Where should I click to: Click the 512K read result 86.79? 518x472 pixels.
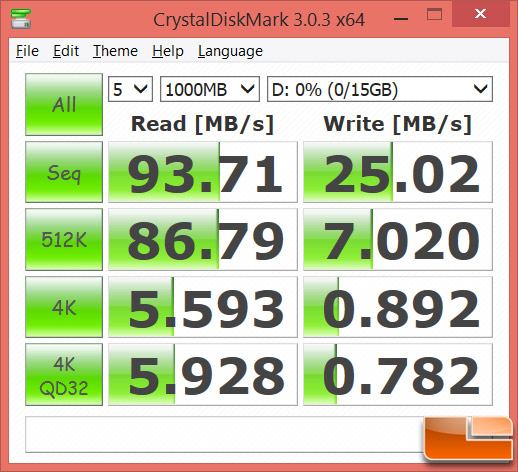coord(203,239)
